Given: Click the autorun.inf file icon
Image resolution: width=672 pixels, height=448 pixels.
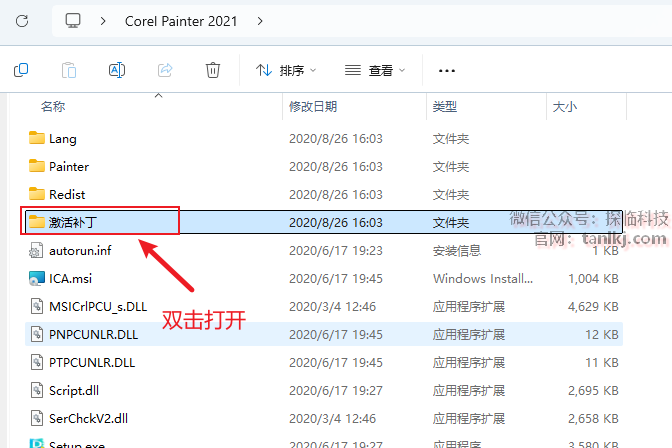Looking at the screenshot, I should (36, 250).
